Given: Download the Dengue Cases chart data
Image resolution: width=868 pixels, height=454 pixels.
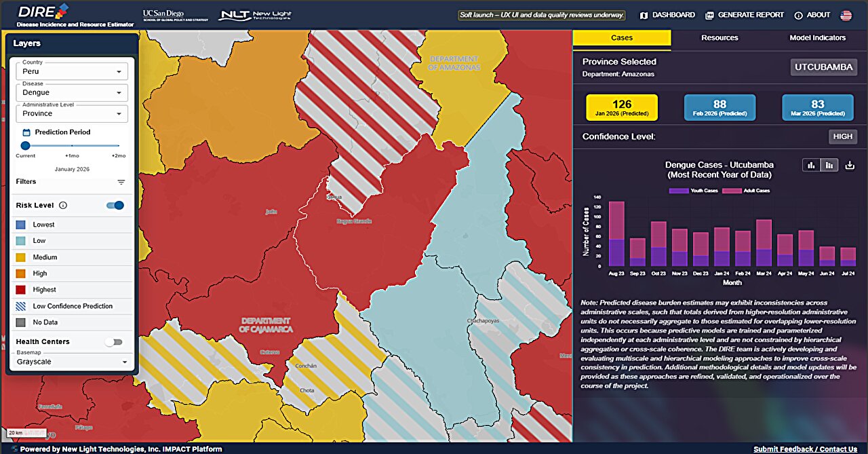Looking at the screenshot, I should (849, 164).
